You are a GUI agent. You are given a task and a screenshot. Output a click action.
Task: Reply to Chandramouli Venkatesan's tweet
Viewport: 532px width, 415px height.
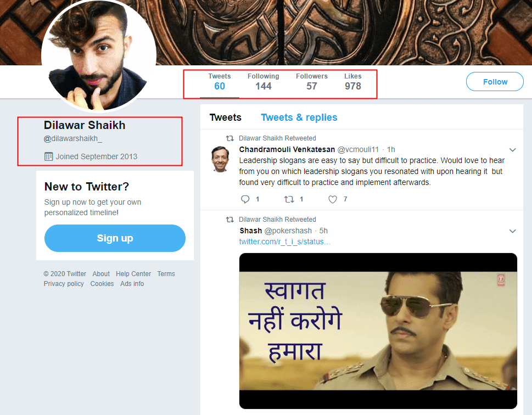[245, 199]
